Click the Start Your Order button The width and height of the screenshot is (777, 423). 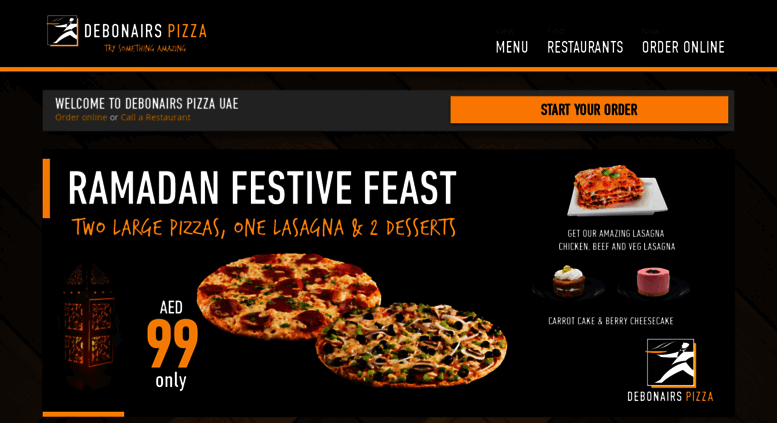[589, 109]
